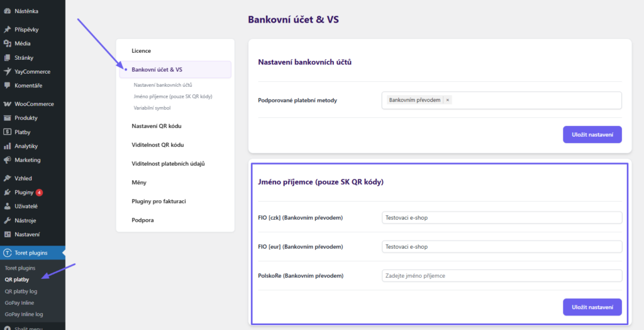Click the Analytiky chart icon
The image size is (644, 330).
click(x=7, y=146)
